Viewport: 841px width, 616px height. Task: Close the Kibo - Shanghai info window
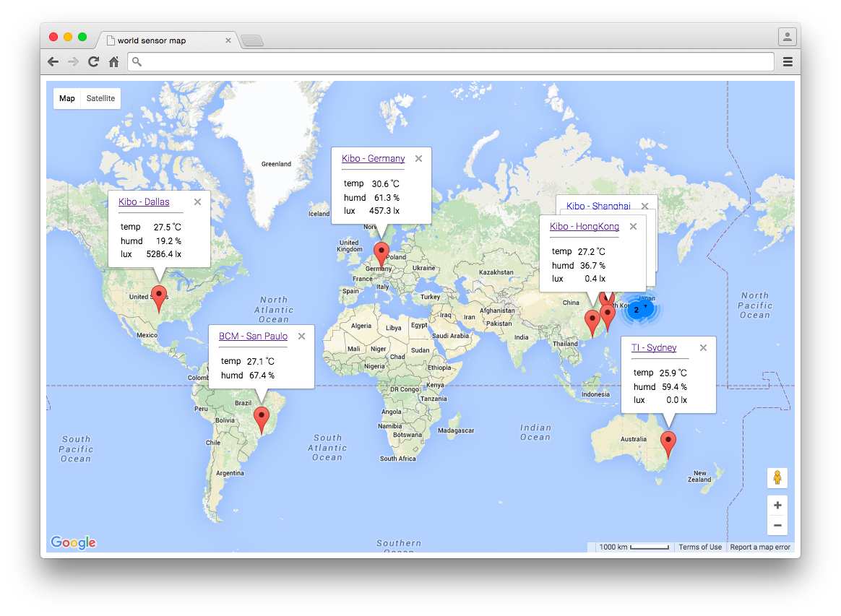[644, 206]
